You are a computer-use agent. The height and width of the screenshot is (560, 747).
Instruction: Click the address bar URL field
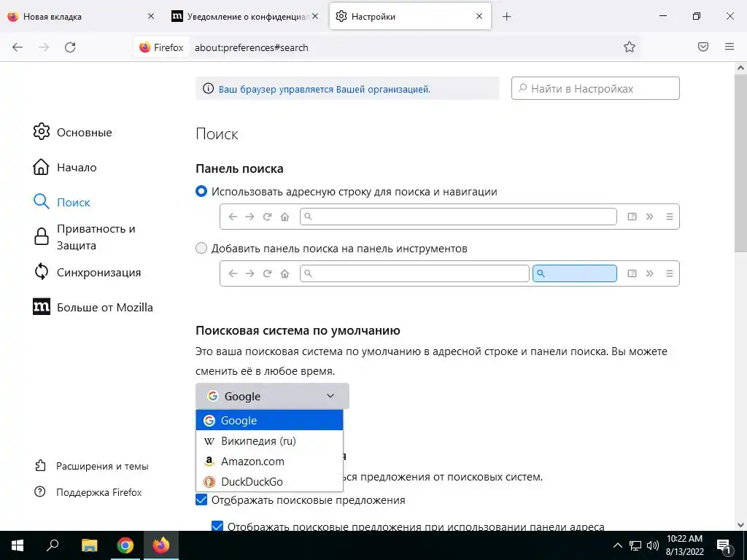(405, 47)
